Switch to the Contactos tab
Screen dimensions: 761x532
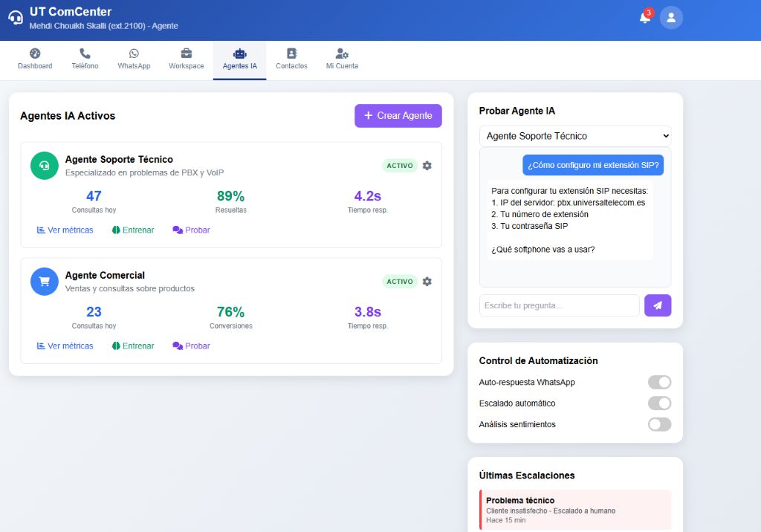[x=291, y=59]
